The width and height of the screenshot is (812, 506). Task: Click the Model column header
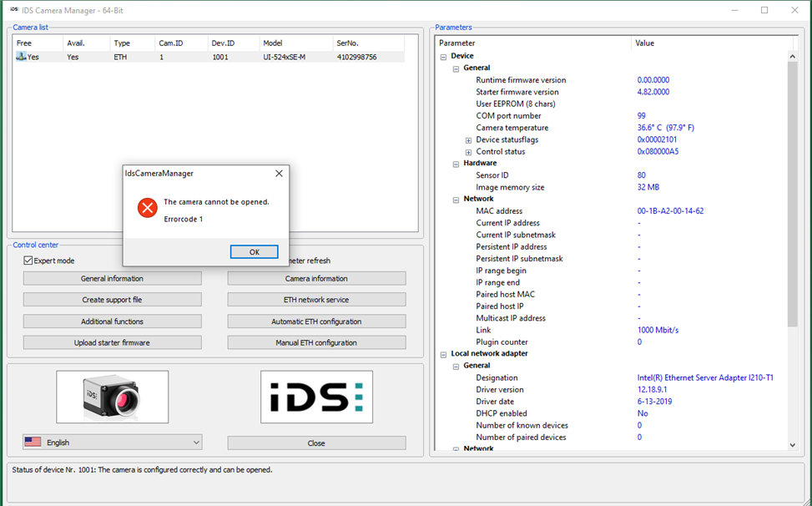[295, 43]
